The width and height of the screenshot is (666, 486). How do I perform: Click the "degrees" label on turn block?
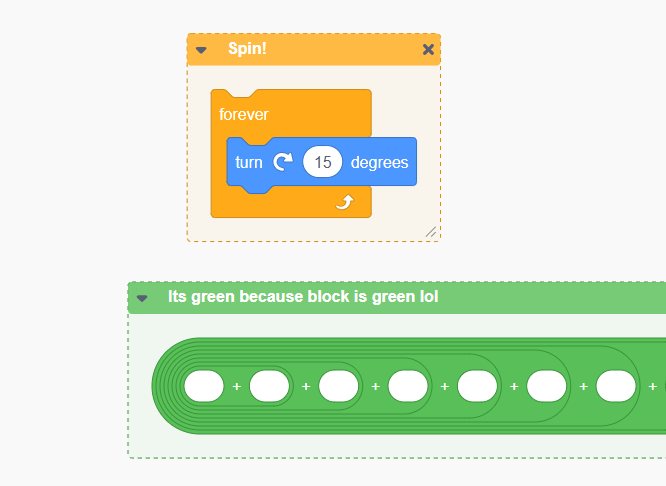379,162
